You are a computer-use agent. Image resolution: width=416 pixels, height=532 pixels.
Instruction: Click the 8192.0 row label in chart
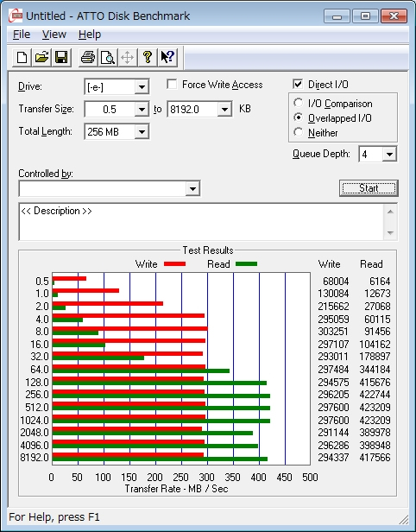pyautogui.click(x=35, y=458)
